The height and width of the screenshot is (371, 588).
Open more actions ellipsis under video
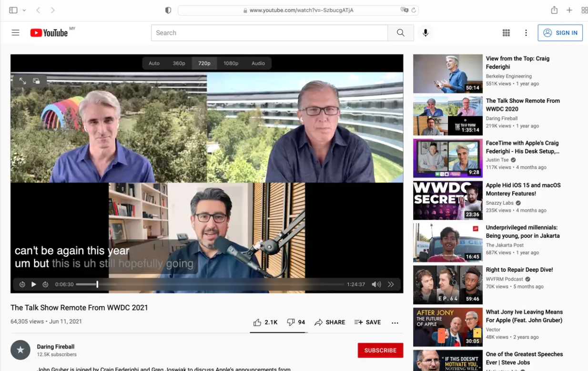pyautogui.click(x=395, y=323)
